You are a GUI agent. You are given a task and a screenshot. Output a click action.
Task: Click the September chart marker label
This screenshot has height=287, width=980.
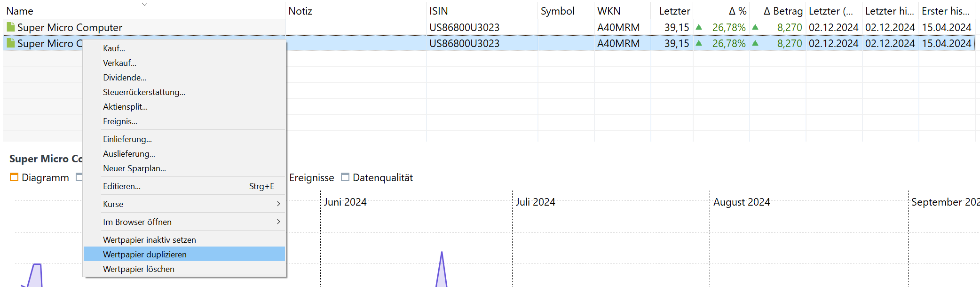tap(946, 202)
